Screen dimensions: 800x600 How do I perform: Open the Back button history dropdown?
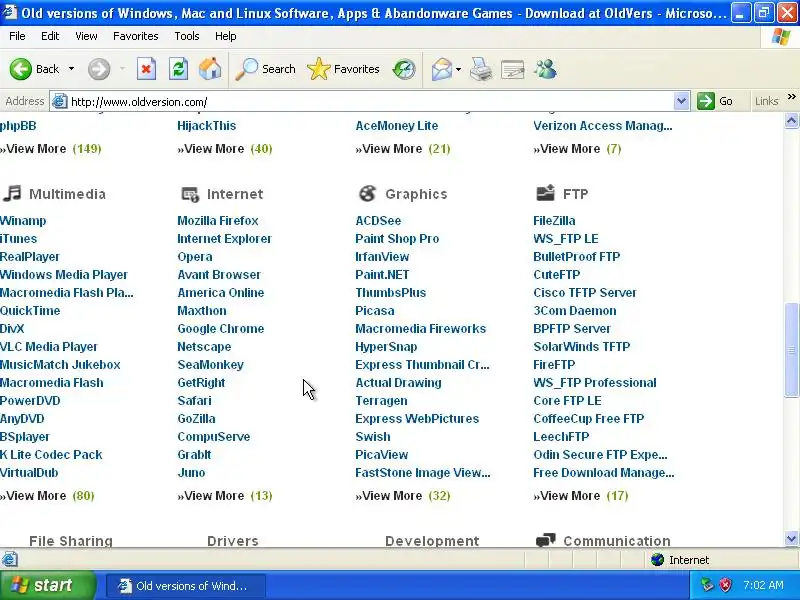pos(71,69)
